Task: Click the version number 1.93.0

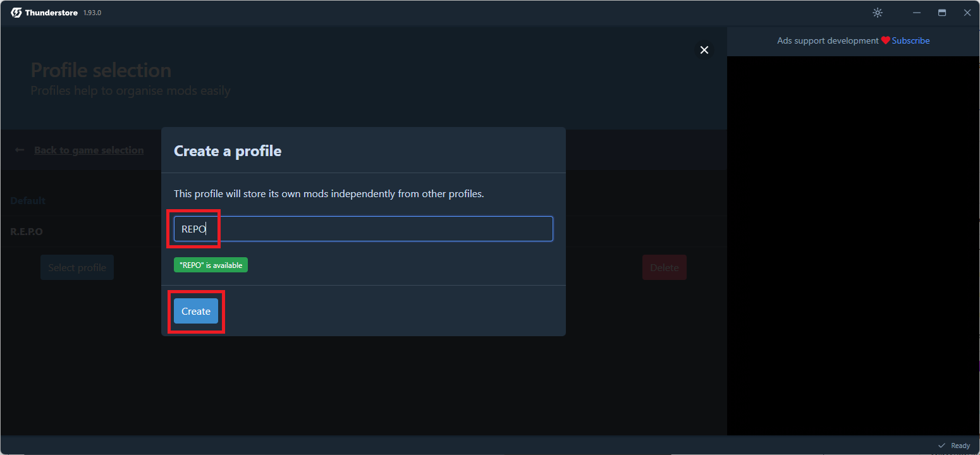Action: point(92,13)
